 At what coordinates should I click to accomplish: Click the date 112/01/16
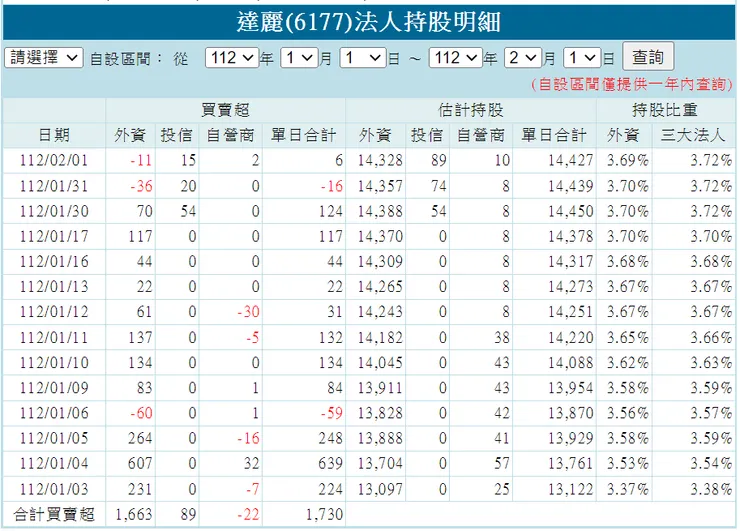point(54,261)
